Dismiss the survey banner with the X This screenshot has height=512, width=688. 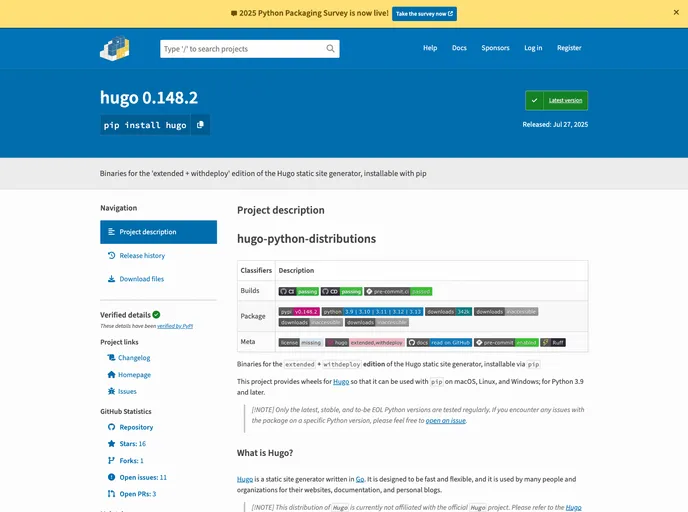(676, 12)
